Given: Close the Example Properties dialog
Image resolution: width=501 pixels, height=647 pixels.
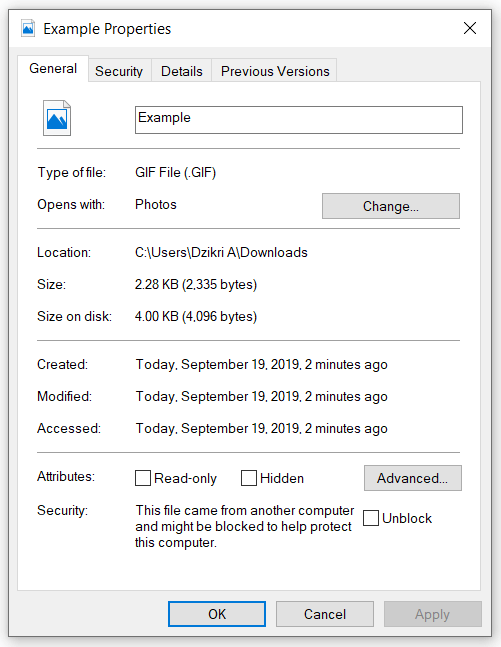Looking at the screenshot, I should pos(470,28).
